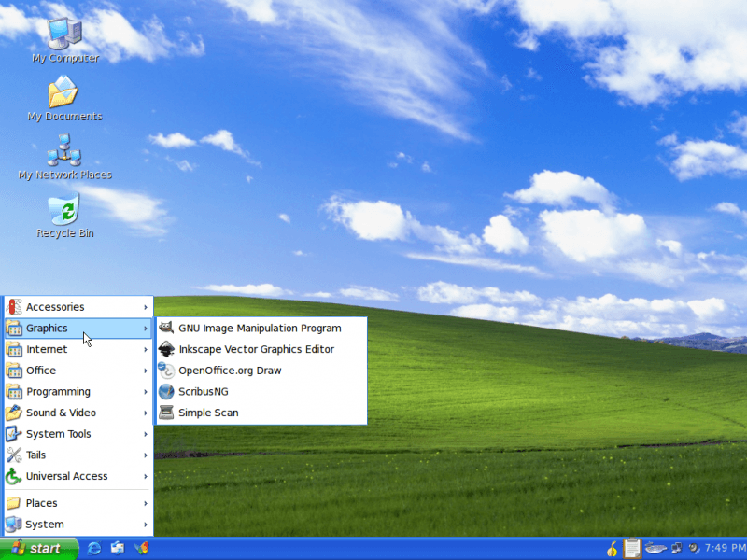
Task: Open the Programming menu category
Action: coord(78,391)
